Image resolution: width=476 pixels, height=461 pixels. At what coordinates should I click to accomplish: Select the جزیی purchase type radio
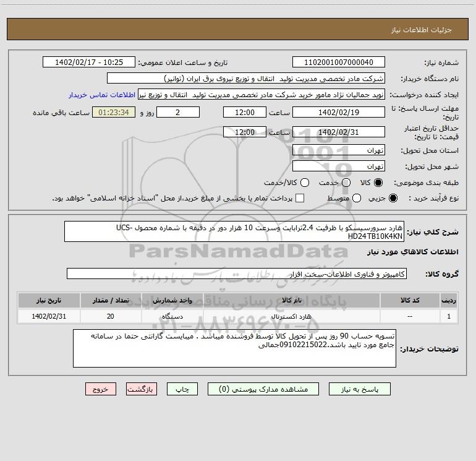(393, 198)
